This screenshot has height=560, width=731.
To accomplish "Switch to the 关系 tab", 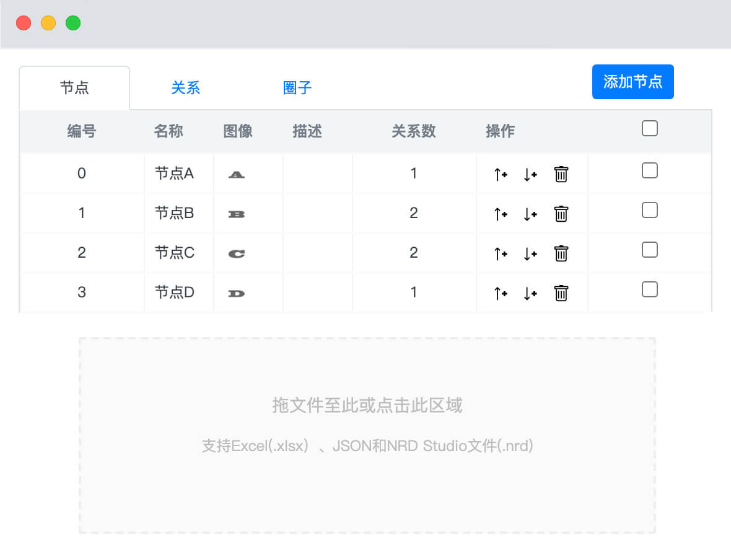I will point(186,88).
